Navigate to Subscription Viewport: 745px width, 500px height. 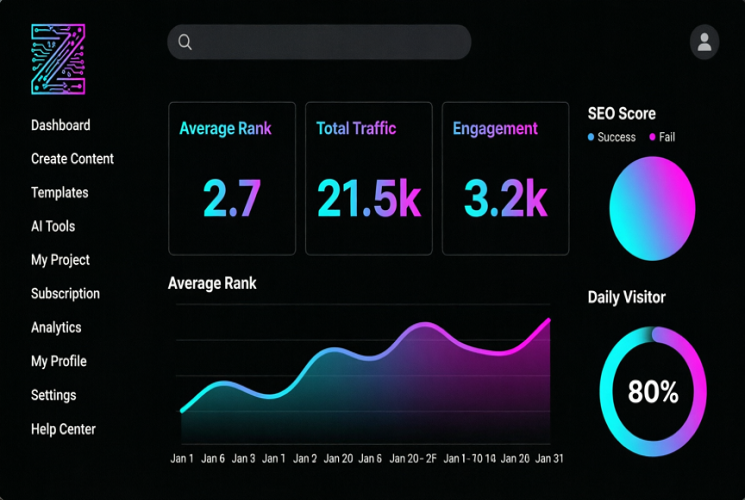point(65,294)
